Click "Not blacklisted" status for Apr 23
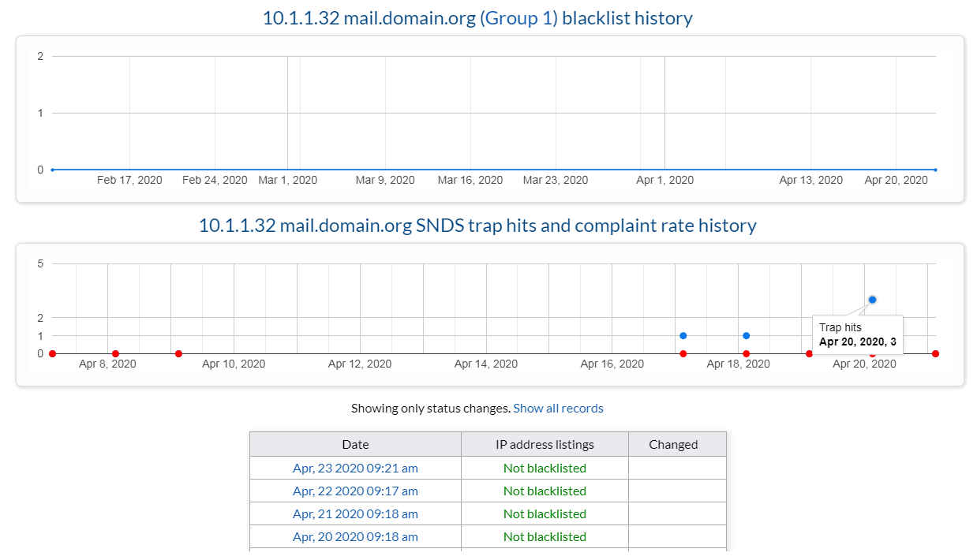Image resolution: width=977 pixels, height=560 pixels. click(545, 468)
